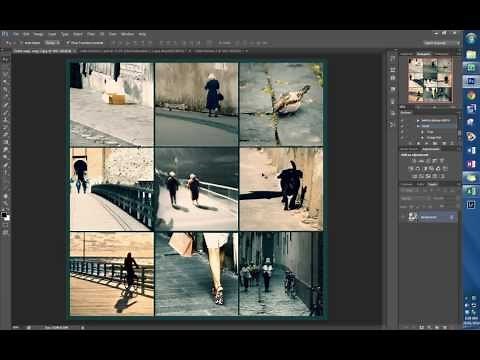Add a Hue/Saturation adjustment
The image size is (480, 360).
[411, 169]
